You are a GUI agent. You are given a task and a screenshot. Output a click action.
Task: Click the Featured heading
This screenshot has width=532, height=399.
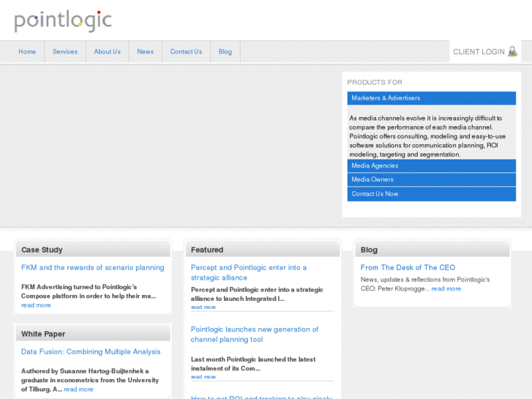coord(207,250)
